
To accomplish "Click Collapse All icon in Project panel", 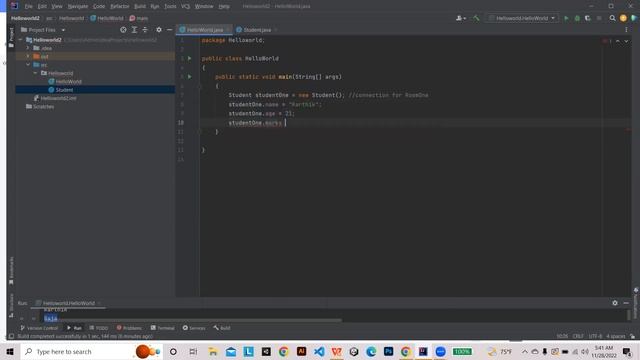I will 145,30.
